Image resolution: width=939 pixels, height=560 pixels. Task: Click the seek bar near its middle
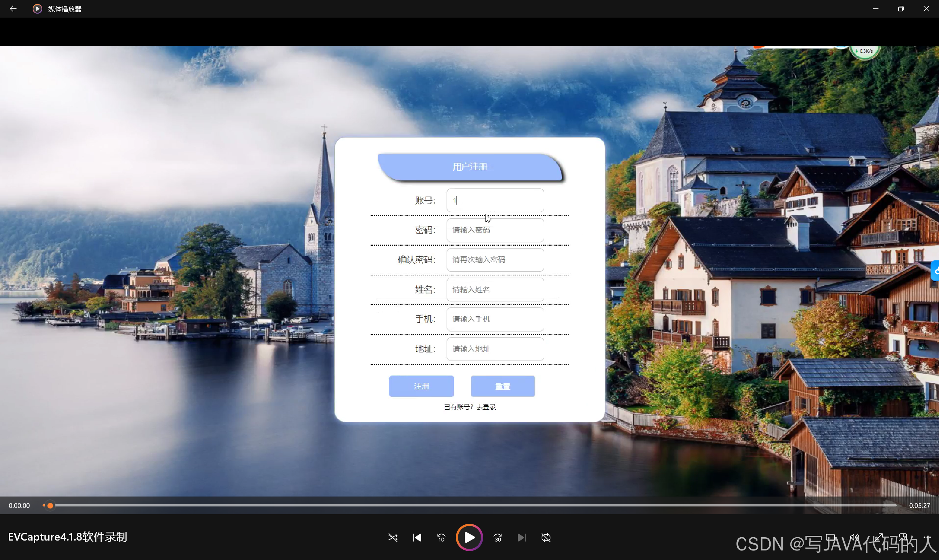[469, 505]
